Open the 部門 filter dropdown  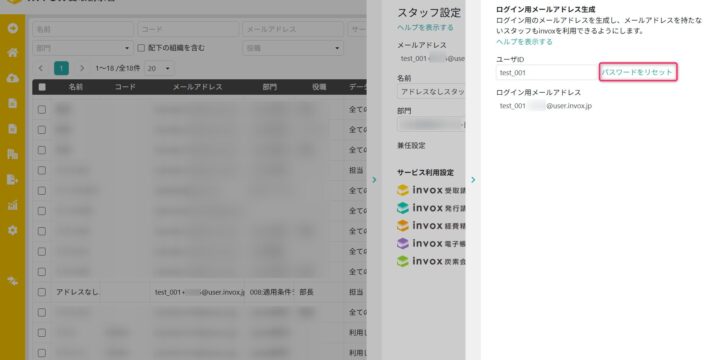click(x=83, y=48)
